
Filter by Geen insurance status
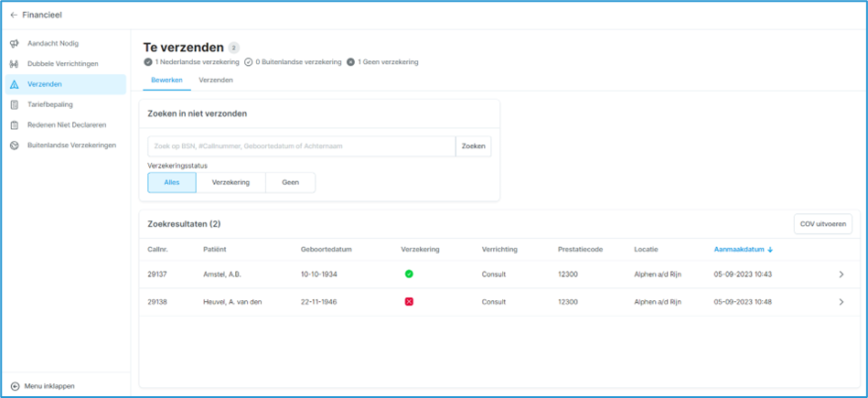click(x=290, y=182)
